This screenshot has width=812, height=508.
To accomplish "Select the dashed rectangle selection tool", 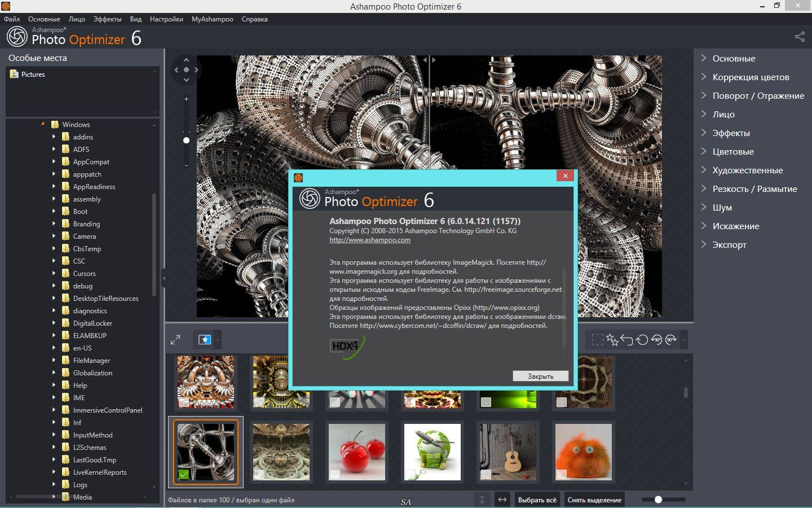I will (597, 340).
